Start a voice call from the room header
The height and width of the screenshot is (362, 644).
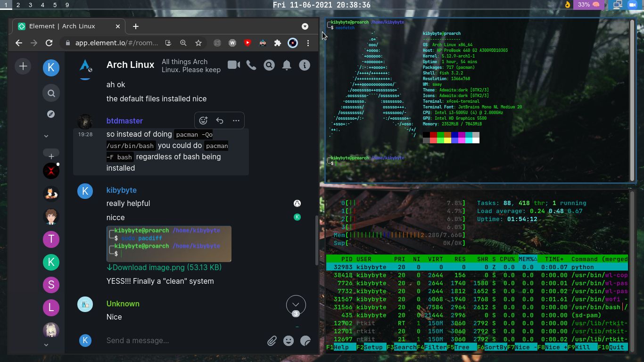tap(251, 65)
